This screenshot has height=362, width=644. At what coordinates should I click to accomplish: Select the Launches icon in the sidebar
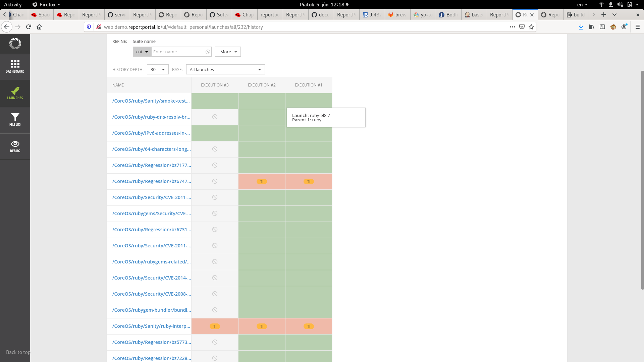pyautogui.click(x=15, y=93)
